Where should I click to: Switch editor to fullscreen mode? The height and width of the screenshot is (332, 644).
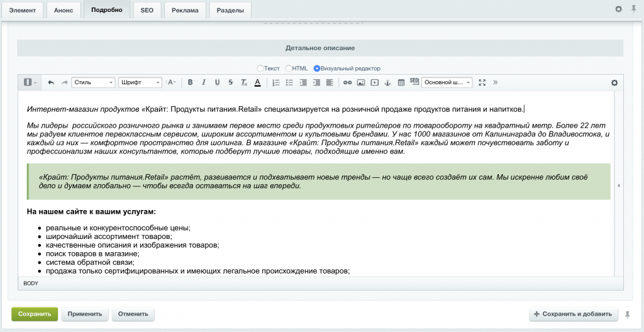482,82
